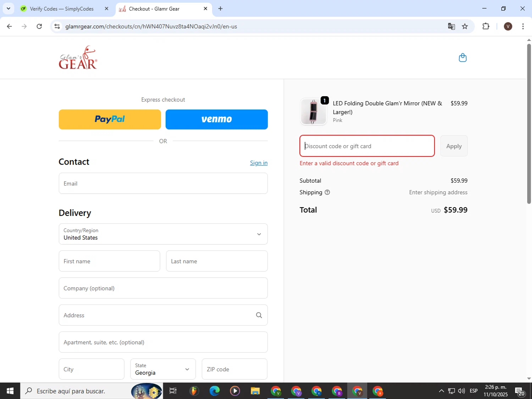
Task: Click the Apartment, suite, etc. field
Action: 163,342
